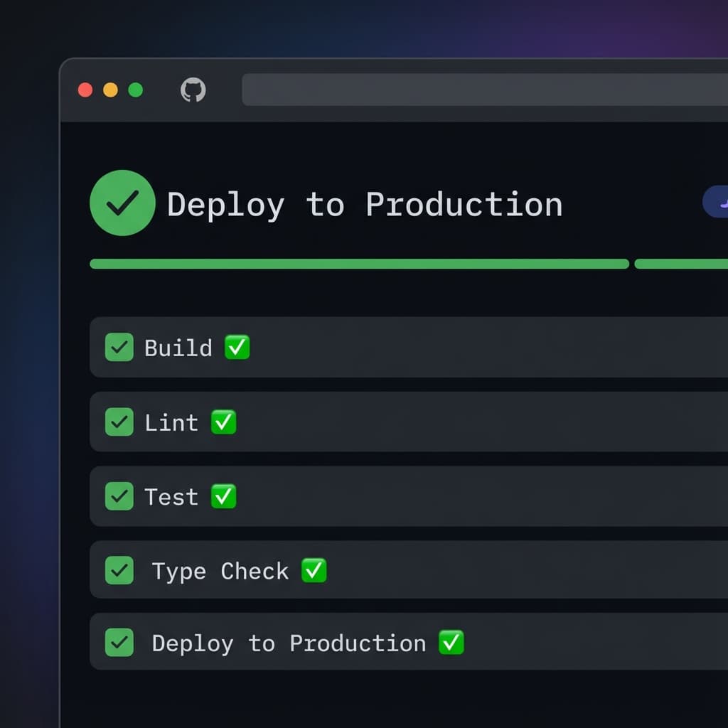Click the browser address bar
This screenshot has width=728, height=728.
point(483,90)
